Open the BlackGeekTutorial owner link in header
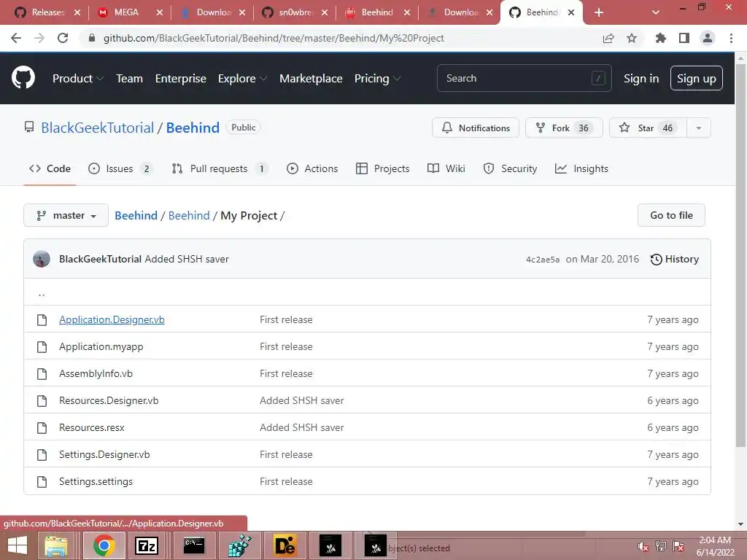The width and height of the screenshot is (747, 560). click(x=97, y=128)
